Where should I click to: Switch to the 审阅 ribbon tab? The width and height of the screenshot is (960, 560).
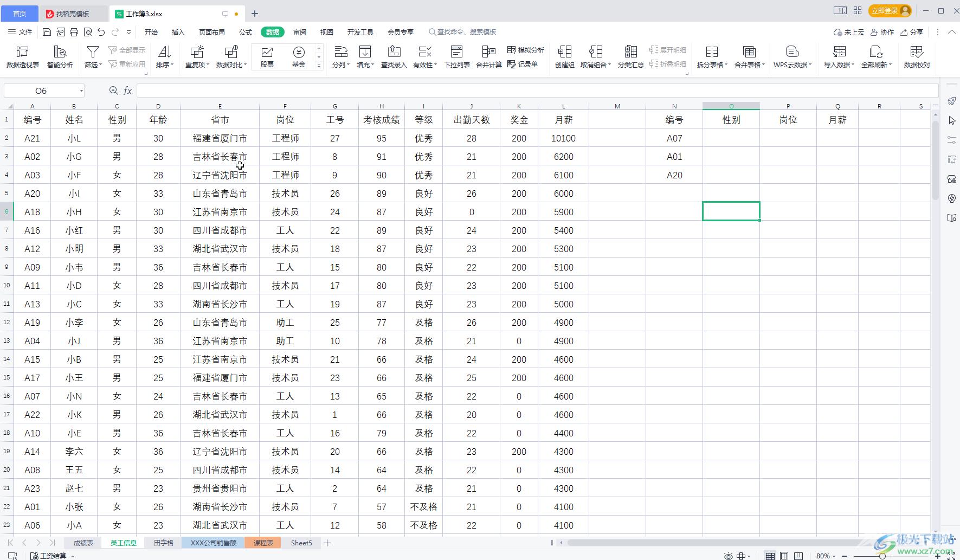tap(300, 32)
